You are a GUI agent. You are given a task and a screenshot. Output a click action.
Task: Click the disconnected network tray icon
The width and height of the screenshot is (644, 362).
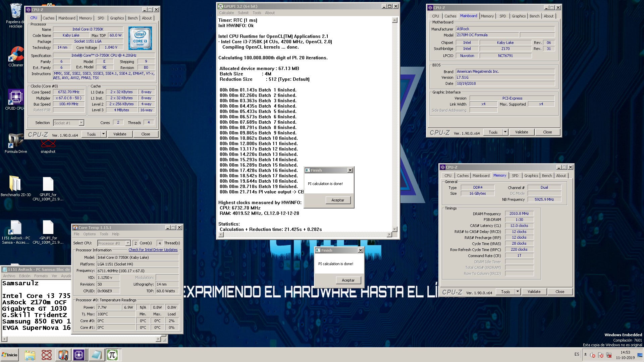click(x=608, y=355)
